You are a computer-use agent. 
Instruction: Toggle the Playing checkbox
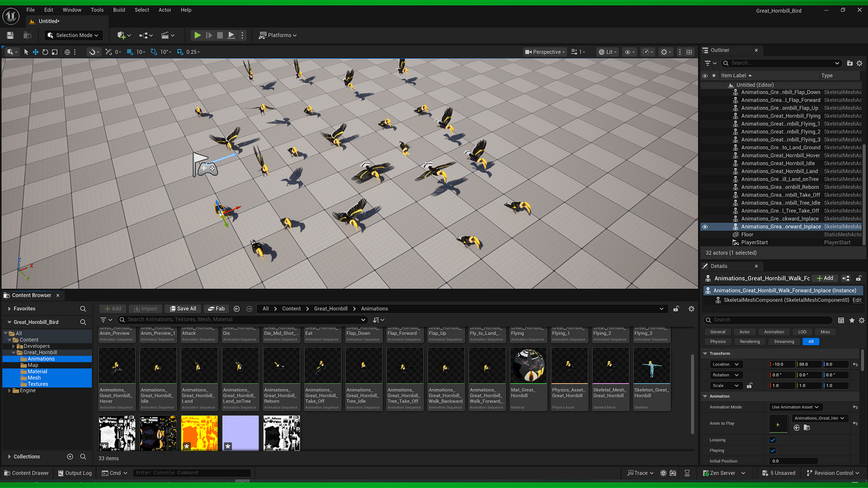point(773,450)
